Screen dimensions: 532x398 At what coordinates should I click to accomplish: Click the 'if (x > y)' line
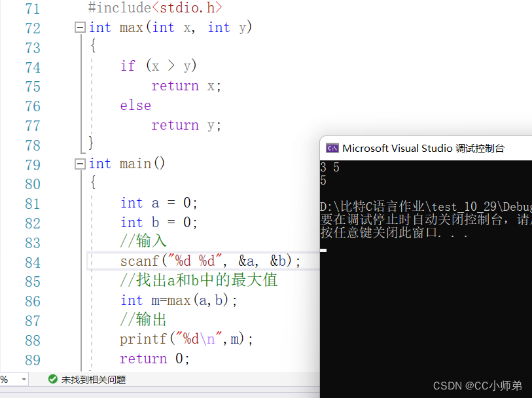(x=158, y=65)
